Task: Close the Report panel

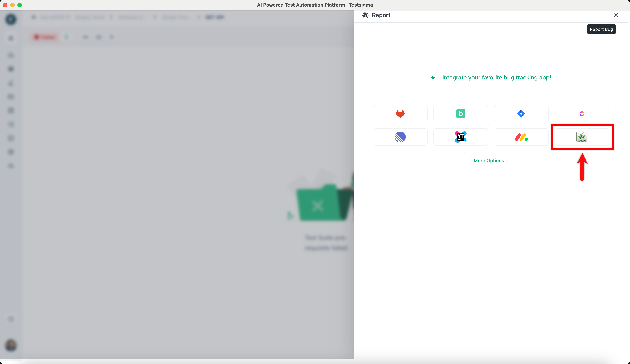Action: 616,15
